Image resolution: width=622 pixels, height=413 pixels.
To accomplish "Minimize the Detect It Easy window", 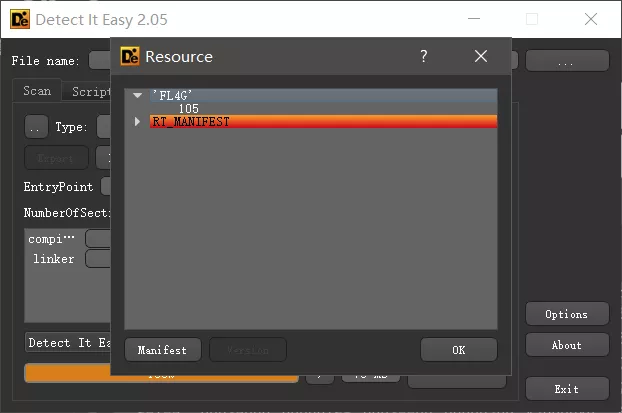I will pyautogui.click(x=474, y=19).
